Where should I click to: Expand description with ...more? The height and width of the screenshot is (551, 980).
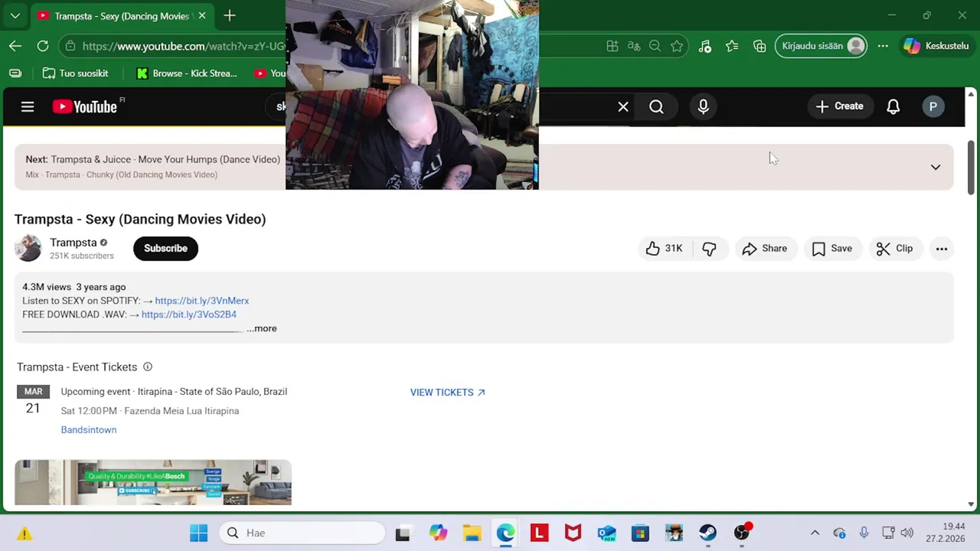(x=261, y=328)
